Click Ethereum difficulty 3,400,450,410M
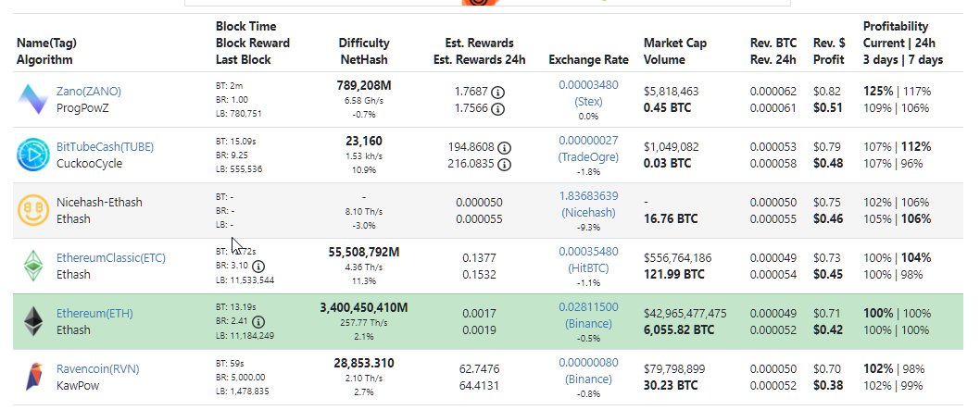Viewport: 980px width, 410px height. (364, 307)
